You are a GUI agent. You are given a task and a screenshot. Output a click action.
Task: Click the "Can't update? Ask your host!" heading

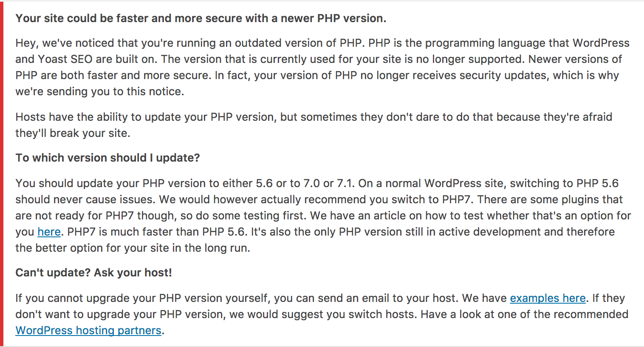click(93, 273)
